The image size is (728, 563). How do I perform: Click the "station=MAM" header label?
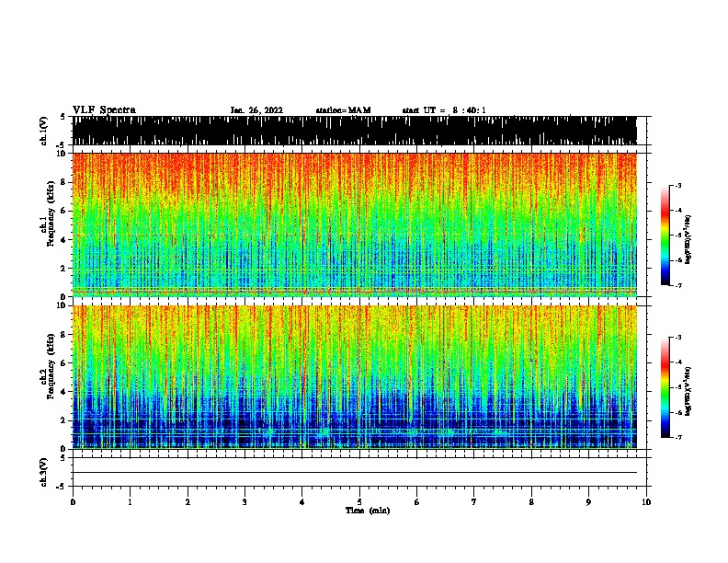coord(343,110)
